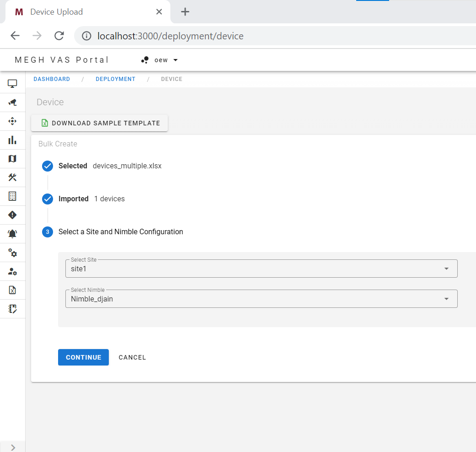Screen dimensions: 476x452
Task: Open the user settings sidebar icon
Action: click(12, 271)
